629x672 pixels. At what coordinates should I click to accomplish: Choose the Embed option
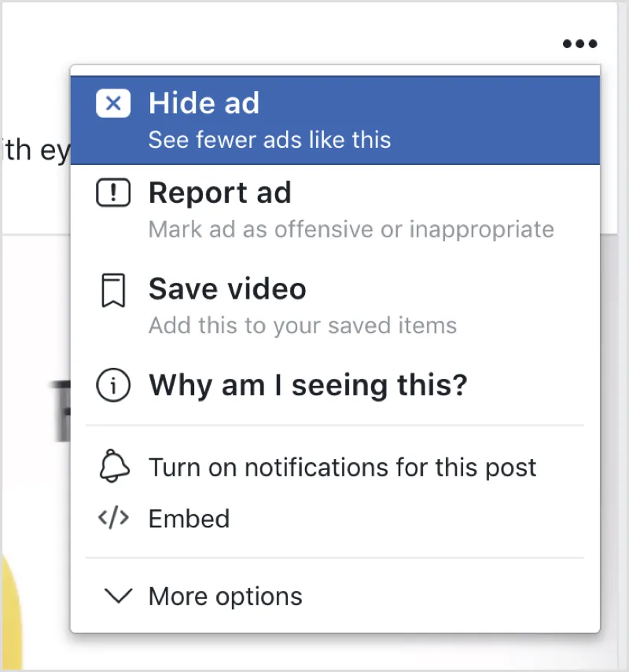point(335,519)
